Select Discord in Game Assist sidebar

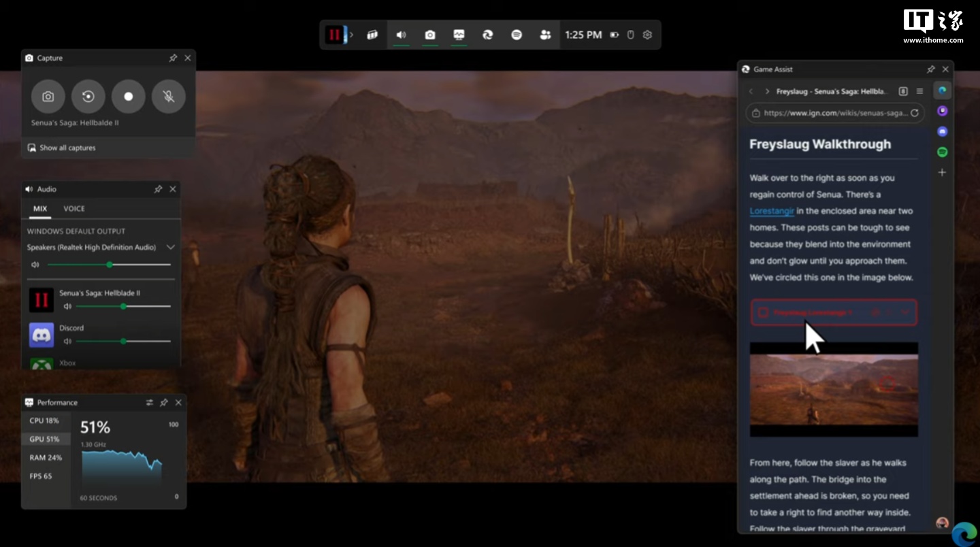942,131
